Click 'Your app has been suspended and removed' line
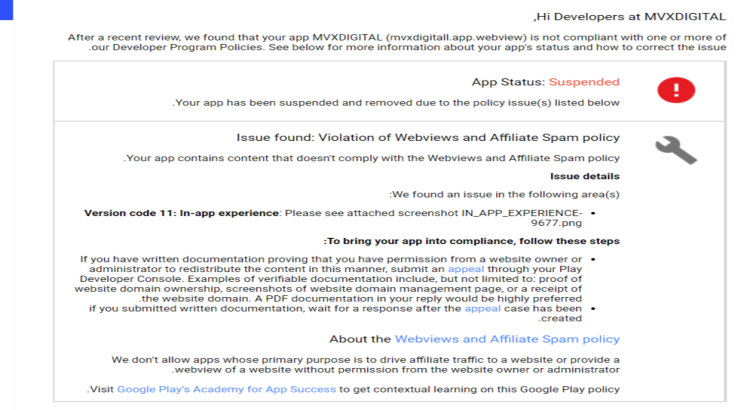Image resolution: width=750 pixels, height=410 pixels. click(x=396, y=103)
